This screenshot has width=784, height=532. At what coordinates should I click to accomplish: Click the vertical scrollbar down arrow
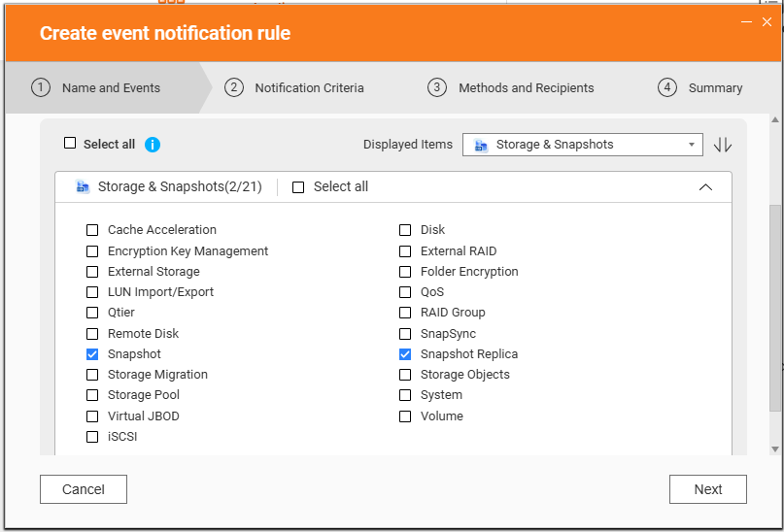click(x=775, y=449)
